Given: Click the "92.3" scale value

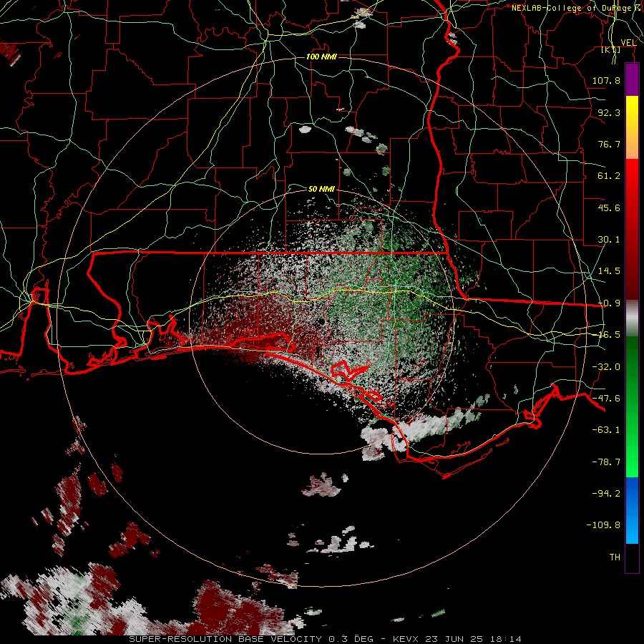Looking at the screenshot, I should pyautogui.click(x=609, y=112).
